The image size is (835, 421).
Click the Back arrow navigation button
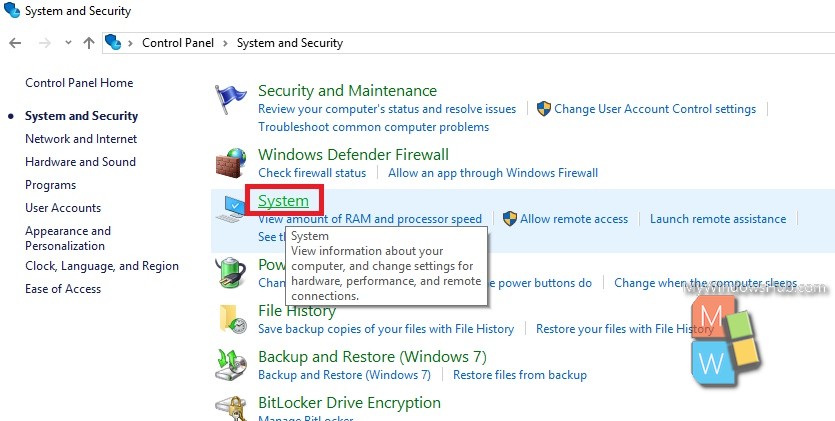pos(15,43)
